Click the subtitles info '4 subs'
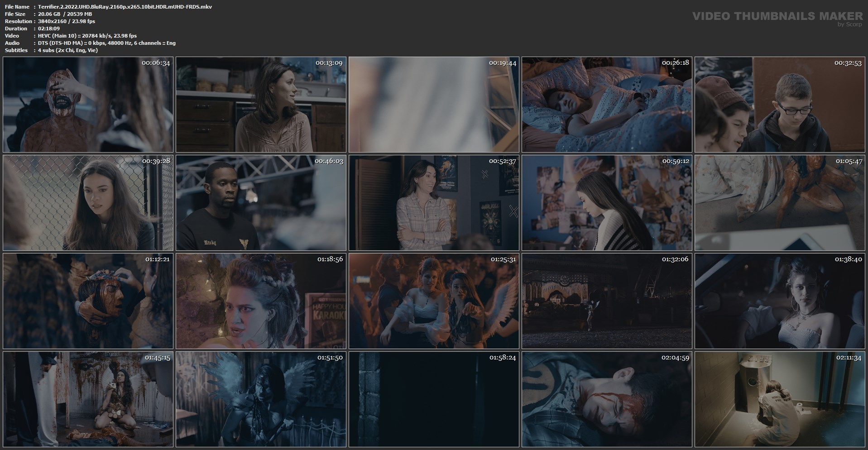The width and height of the screenshot is (868, 450). [x=68, y=50]
